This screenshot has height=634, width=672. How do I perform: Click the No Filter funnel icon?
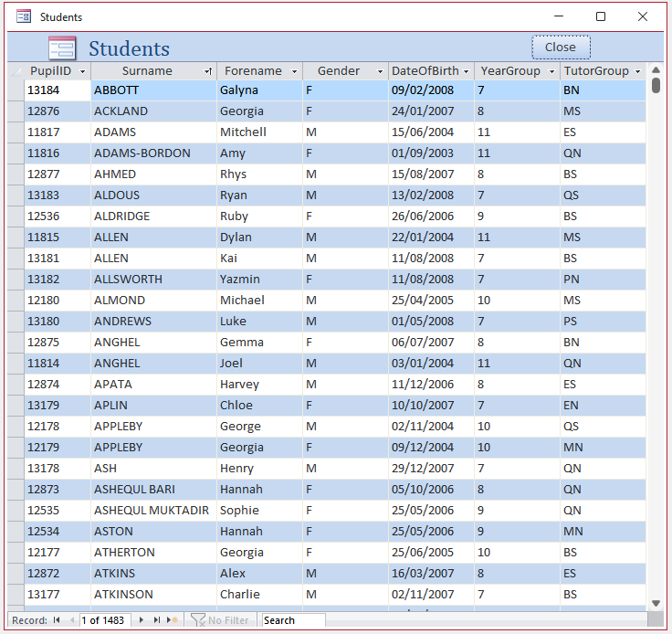pos(197,620)
